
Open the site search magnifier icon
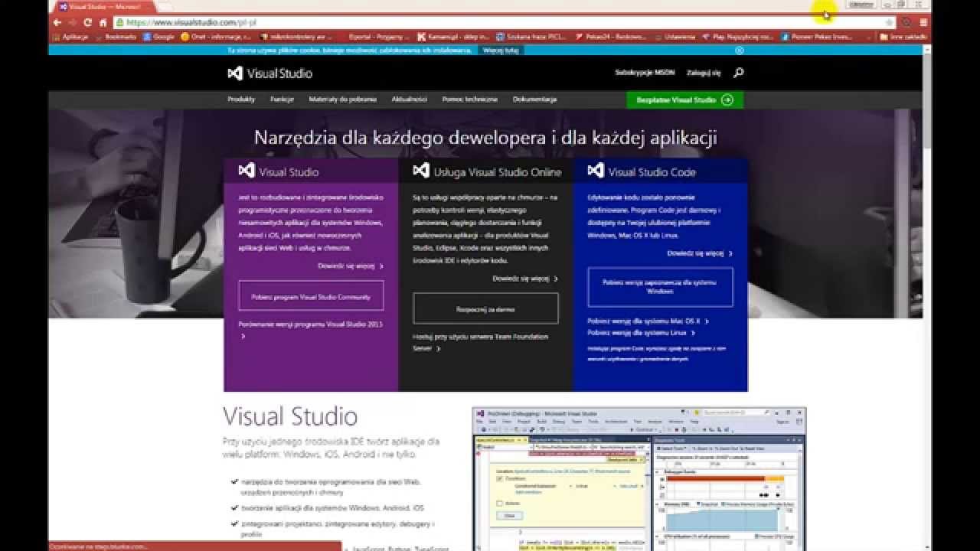(738, 73)
